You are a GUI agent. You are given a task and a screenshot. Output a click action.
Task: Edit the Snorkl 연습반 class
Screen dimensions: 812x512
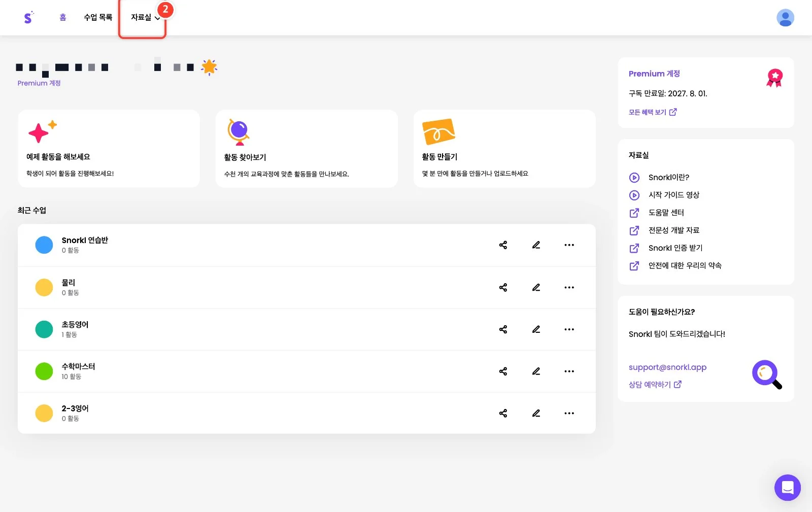click(x=536, y=245)
